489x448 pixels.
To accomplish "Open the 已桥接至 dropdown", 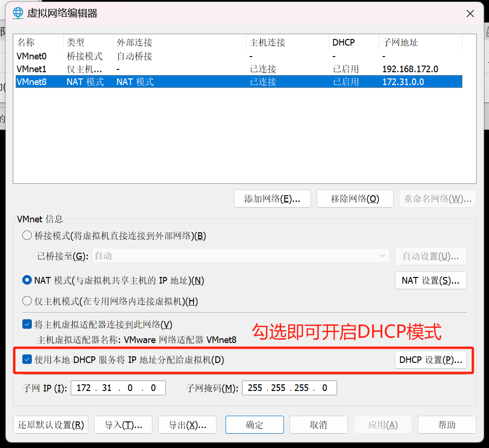I will pyautogui.click(x=241, y=256).
